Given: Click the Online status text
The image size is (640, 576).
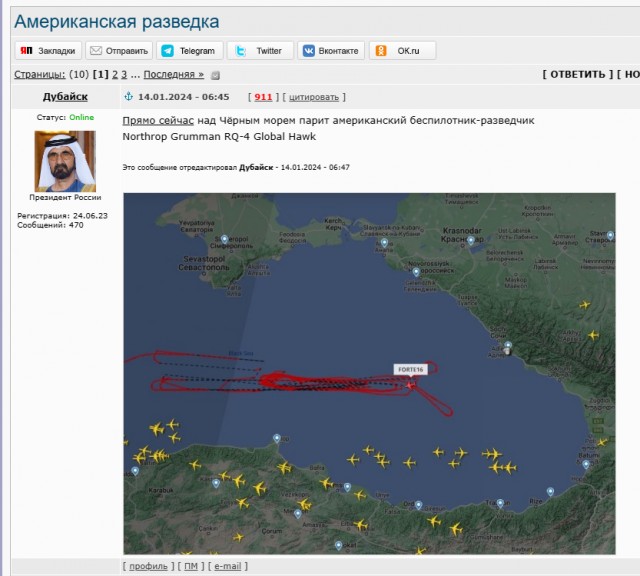Looking at the screenshot, I should point(82,117).
